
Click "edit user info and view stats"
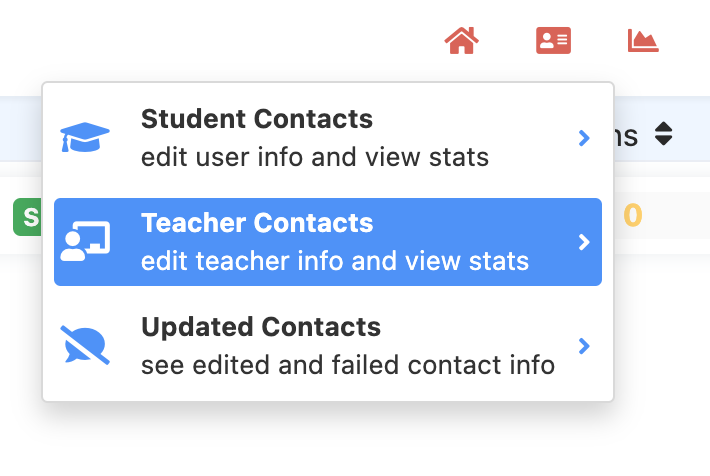[315, 157]
